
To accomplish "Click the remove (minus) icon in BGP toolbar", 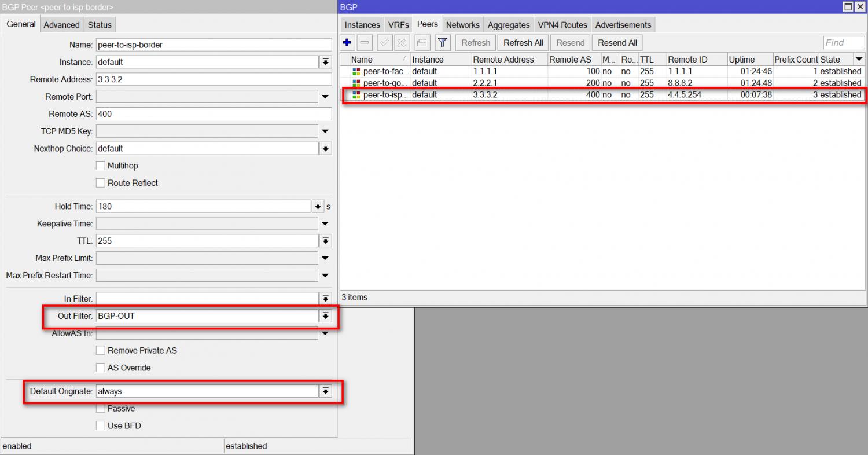I will tap(365, 43).
